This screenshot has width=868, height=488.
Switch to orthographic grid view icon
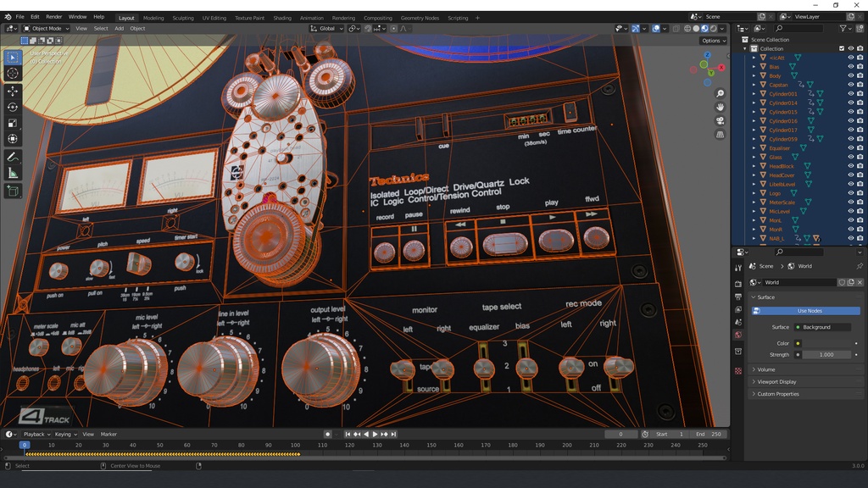pyautogui.click(x=720, y=135)
